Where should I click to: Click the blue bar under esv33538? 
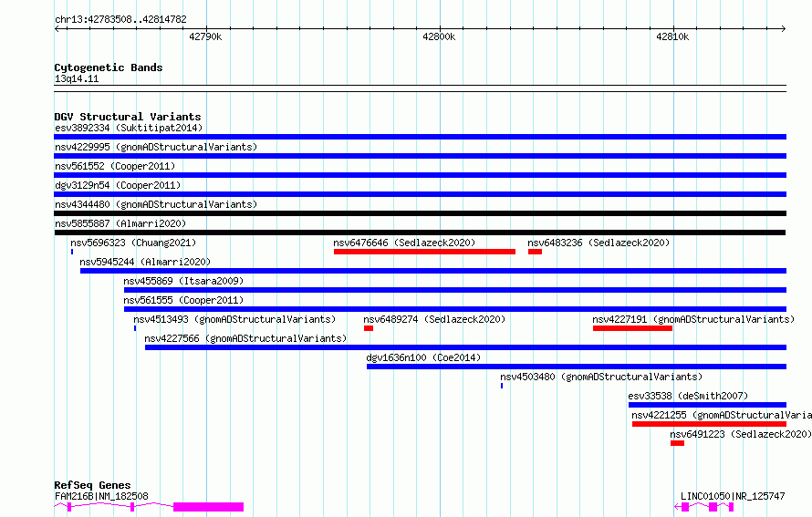(707, 405)
